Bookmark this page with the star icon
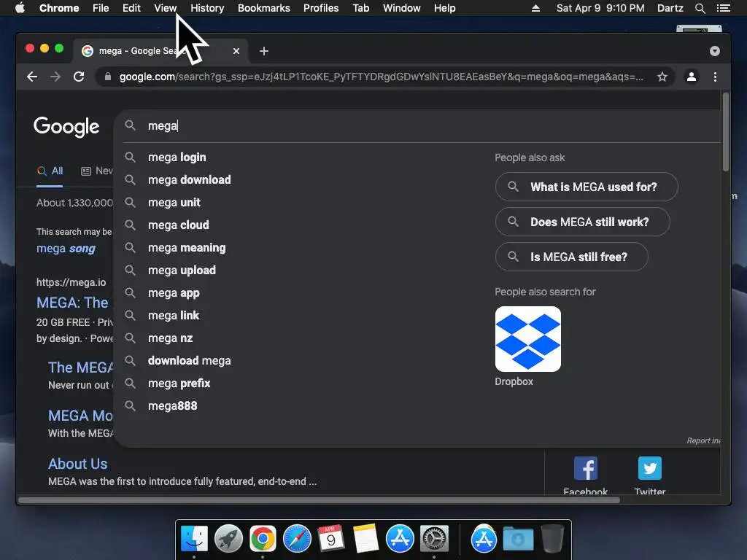Screen dimensions: 747x560 coord(662,77)
